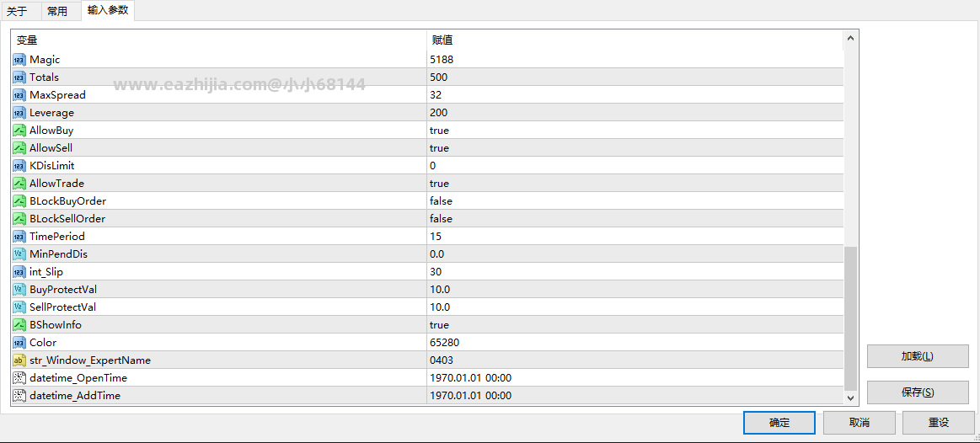Click the 赋值 column header
The height and width of the screenshot is (443, 980).
(635, 40)
